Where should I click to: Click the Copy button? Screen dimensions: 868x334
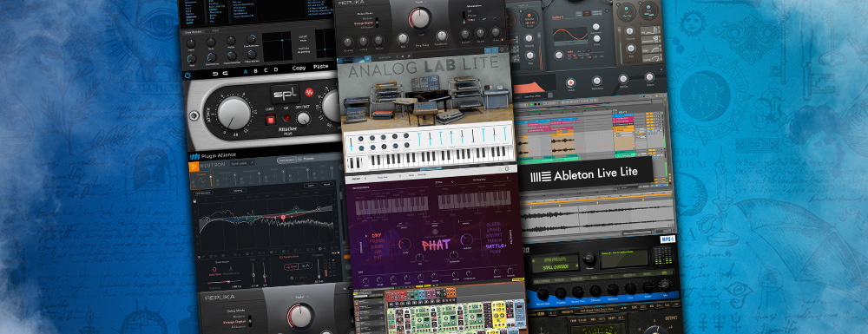pyautogui.click(x=299, y=68)
